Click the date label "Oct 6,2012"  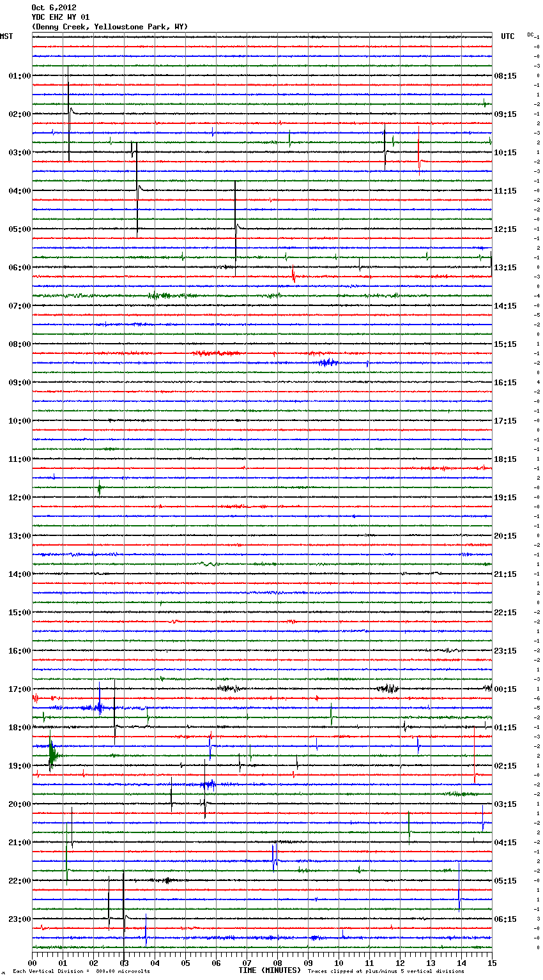pos(54,8)
